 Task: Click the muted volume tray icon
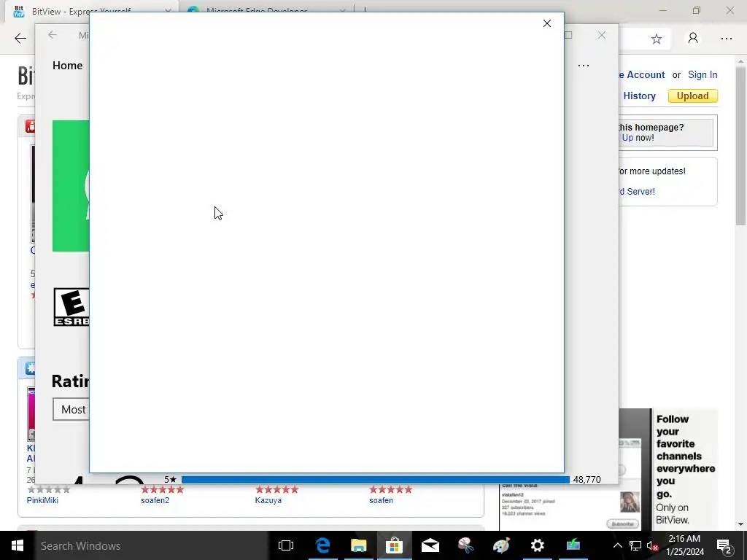[652, 545]
